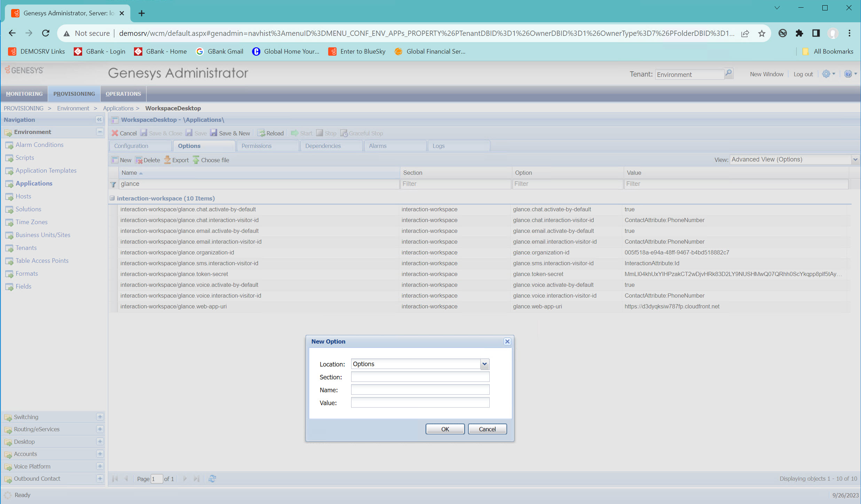Expand the Desktop section
Screen dimensions: 861x504
[100, 441]
